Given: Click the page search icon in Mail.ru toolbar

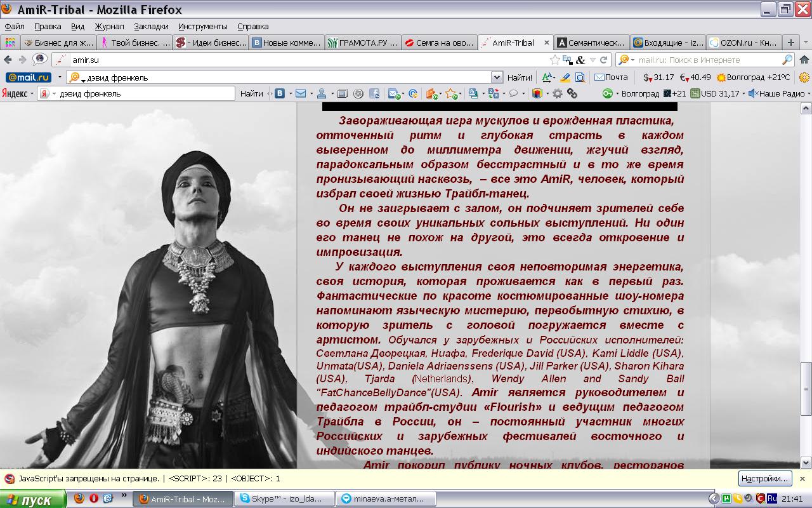Looking at the screenshot, I should [580, 77].
